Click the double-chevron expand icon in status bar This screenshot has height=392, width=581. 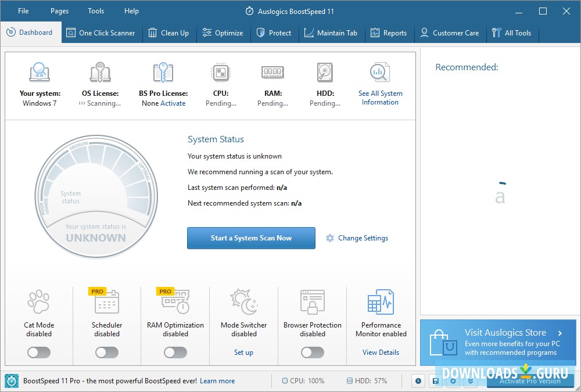470,381
